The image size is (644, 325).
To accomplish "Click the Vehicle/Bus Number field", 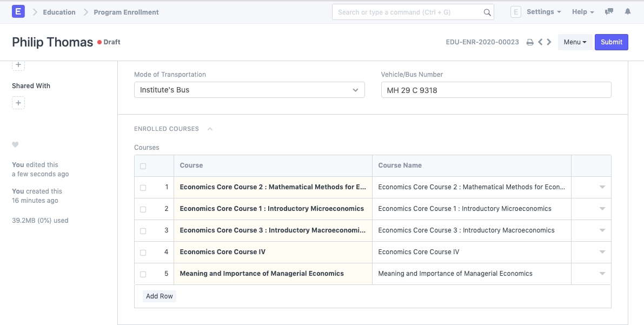I will point(496,90).
